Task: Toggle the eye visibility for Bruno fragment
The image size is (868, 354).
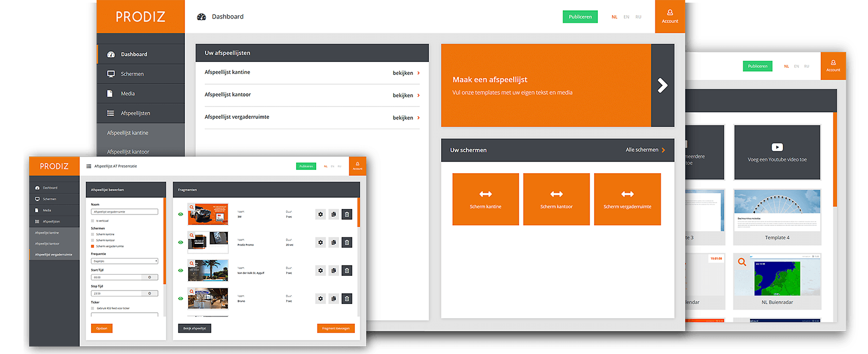Action: pos(181,299)
